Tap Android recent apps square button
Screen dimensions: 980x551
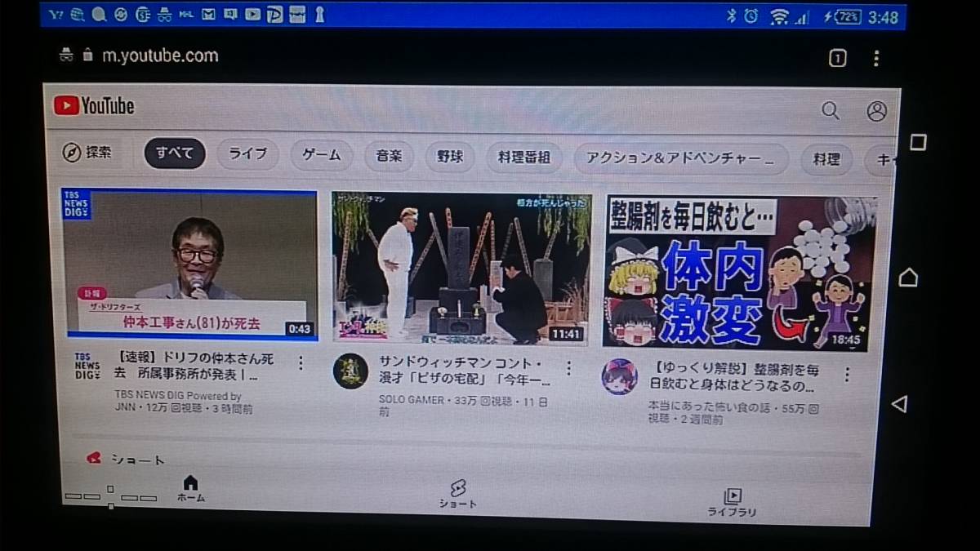(918, 142)
